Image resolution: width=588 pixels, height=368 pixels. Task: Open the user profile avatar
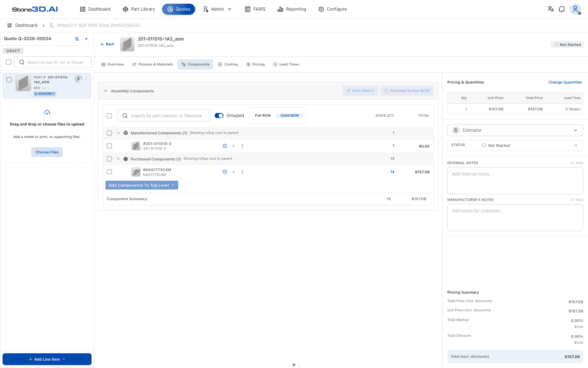[x=575, y=9]
